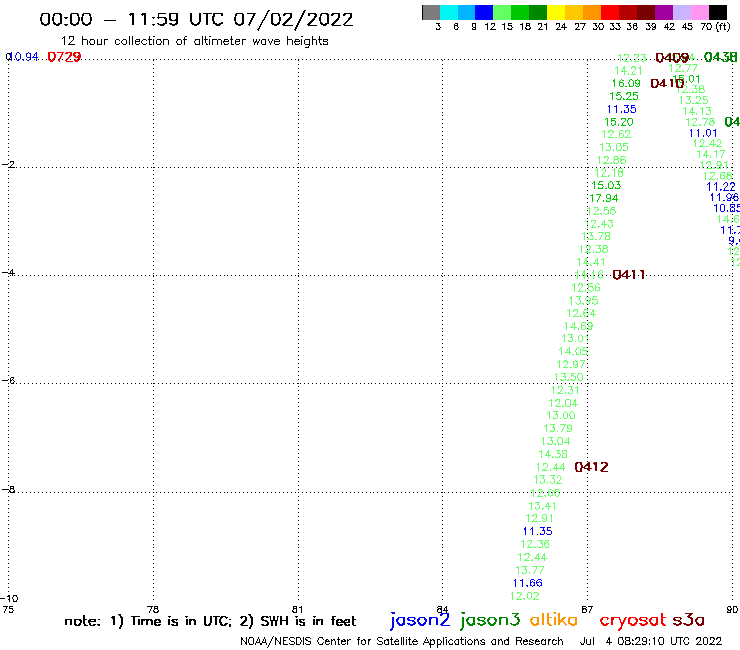740x650 pixels.
Task: Select the 13.78 wave height value
Action: (x=596, y=236)
